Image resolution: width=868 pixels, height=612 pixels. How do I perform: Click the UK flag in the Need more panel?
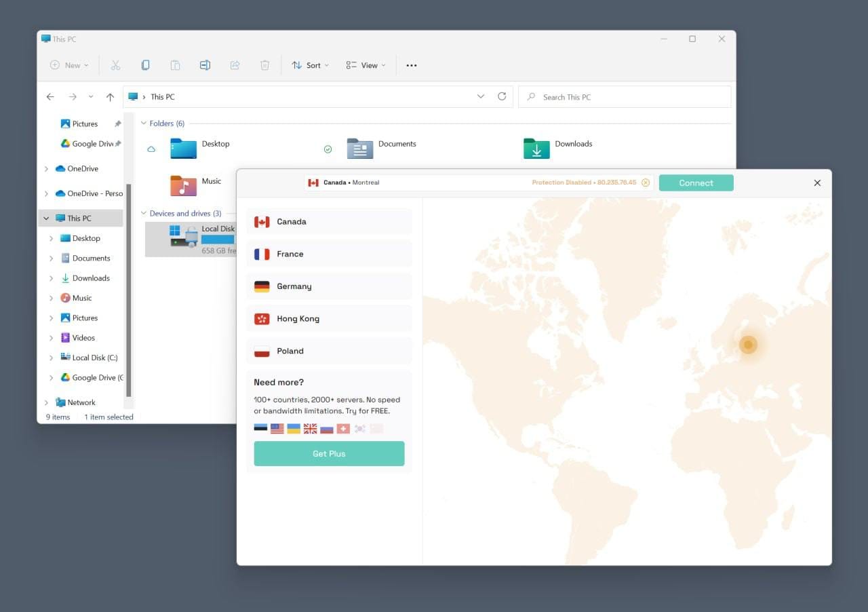pos(310,429)
